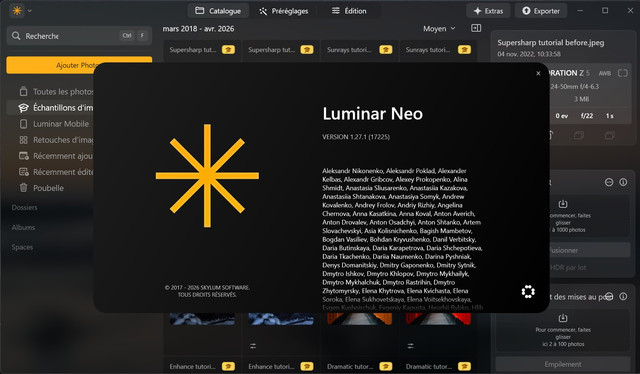Click the Skylum Software copyright notice
Viewport: 640px width, 374px height.
point(207,291)
